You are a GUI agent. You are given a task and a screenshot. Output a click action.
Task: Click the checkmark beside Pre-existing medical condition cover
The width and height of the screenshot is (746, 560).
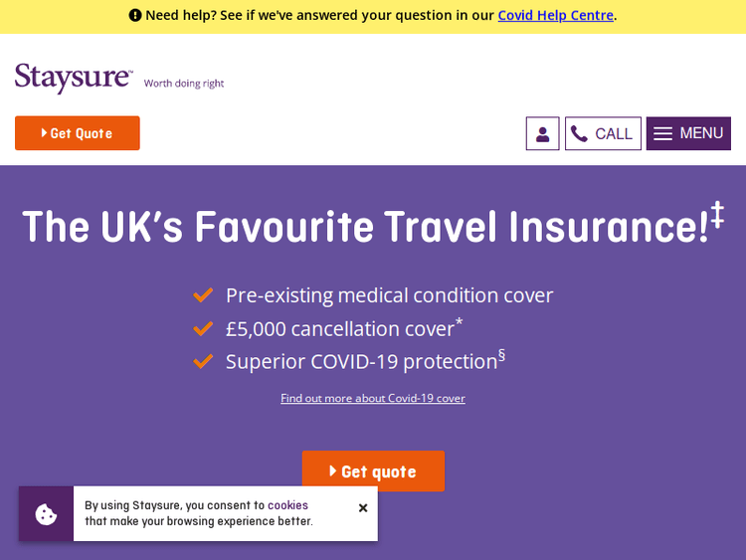pos(203,295)
